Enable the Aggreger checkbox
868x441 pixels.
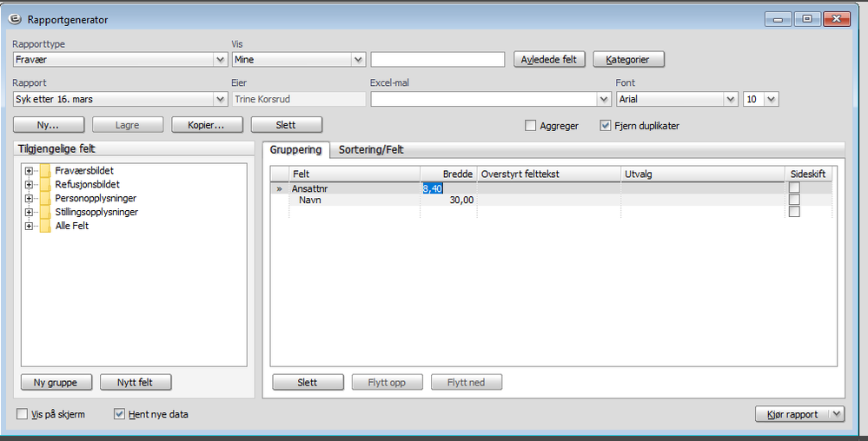(x=530, y=126)
